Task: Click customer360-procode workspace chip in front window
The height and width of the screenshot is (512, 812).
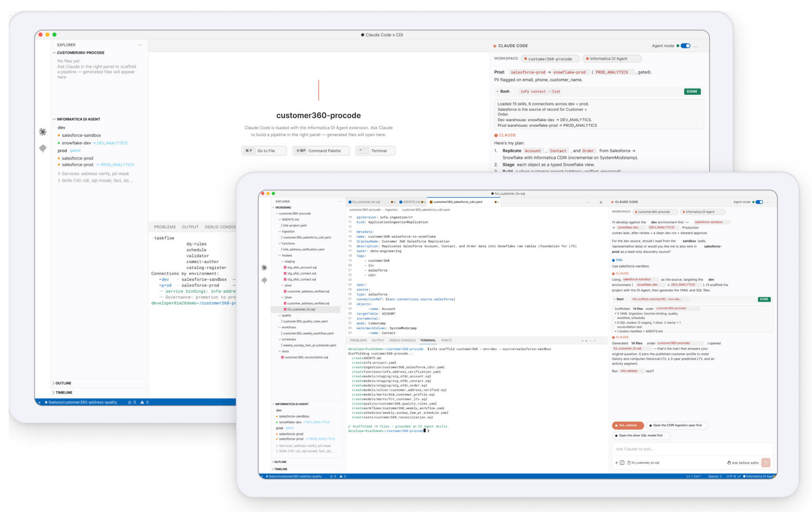Action: 655,212
